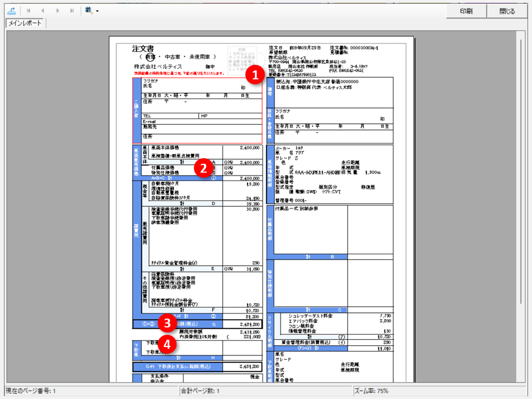Click the 下取後お支払い総額(税込) label
Screen dimensions: 532x399
183,367
